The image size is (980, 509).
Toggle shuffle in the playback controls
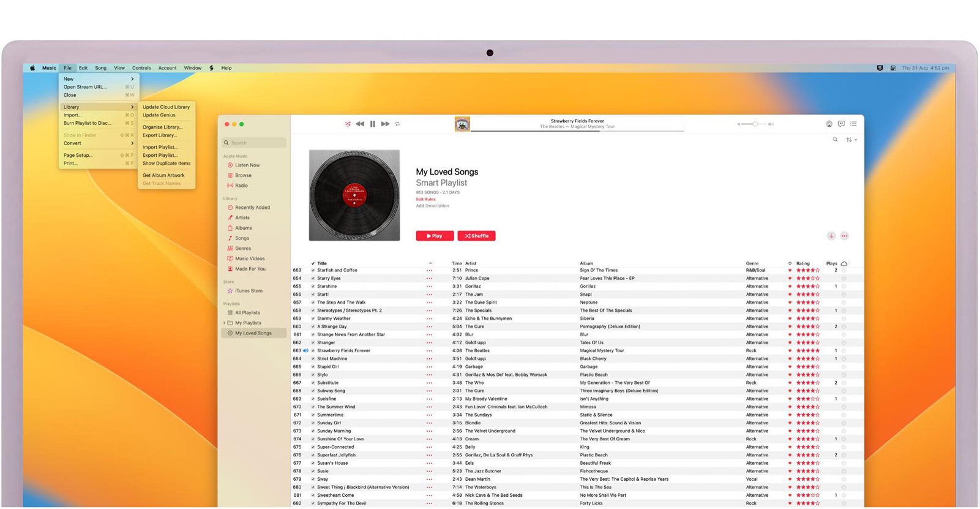point(348,124)
